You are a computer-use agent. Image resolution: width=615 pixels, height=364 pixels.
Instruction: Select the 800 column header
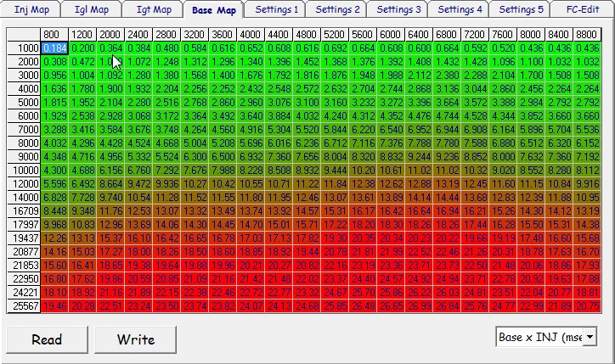click(54, 35)
